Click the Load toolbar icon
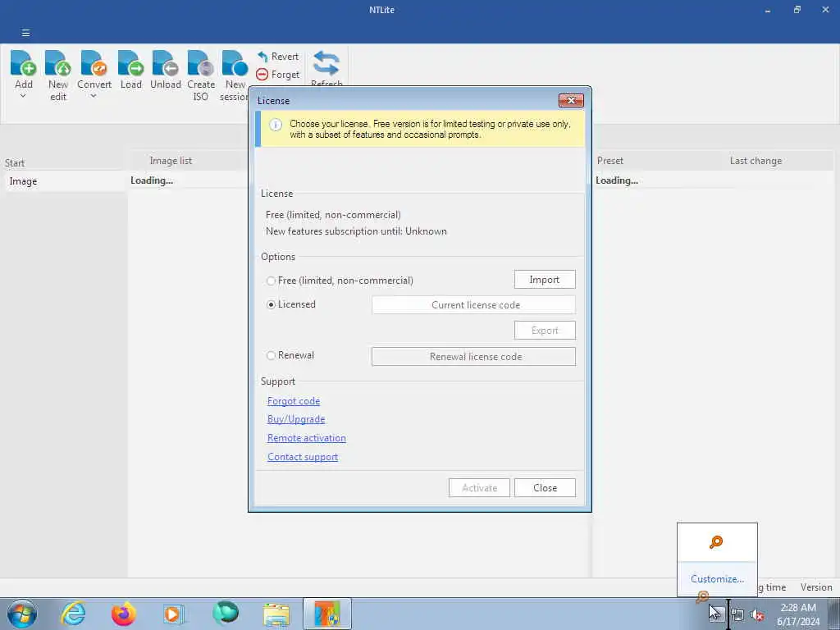 130,63
